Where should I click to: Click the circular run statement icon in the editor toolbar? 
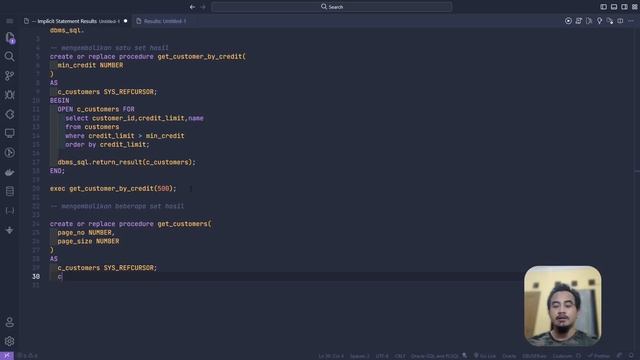click(x=568, y=21)
